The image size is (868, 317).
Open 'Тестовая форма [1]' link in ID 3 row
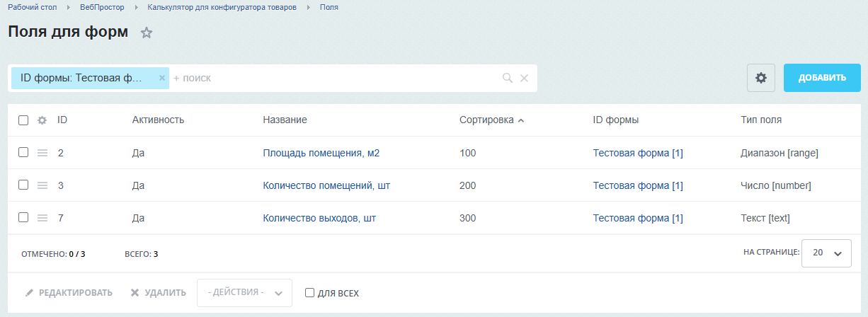(638, 185)
